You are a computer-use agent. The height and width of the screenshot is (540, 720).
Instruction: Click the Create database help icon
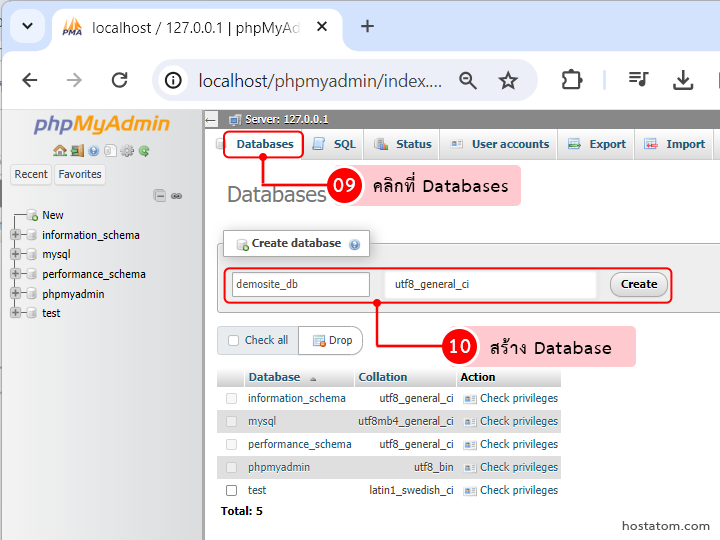click(355, 244)
